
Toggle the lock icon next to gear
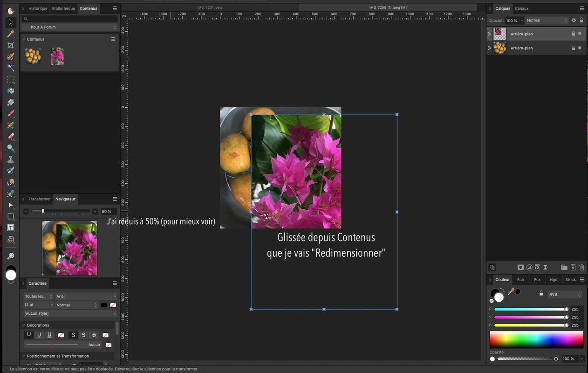581,21
